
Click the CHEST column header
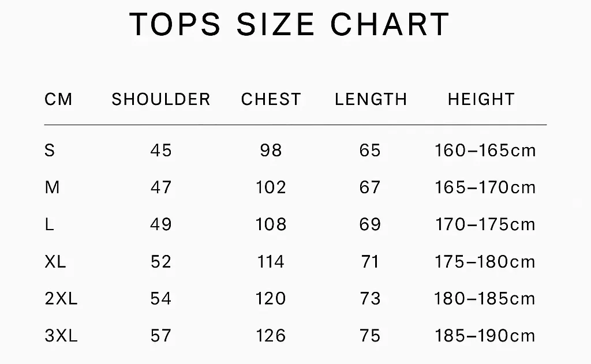271,99
